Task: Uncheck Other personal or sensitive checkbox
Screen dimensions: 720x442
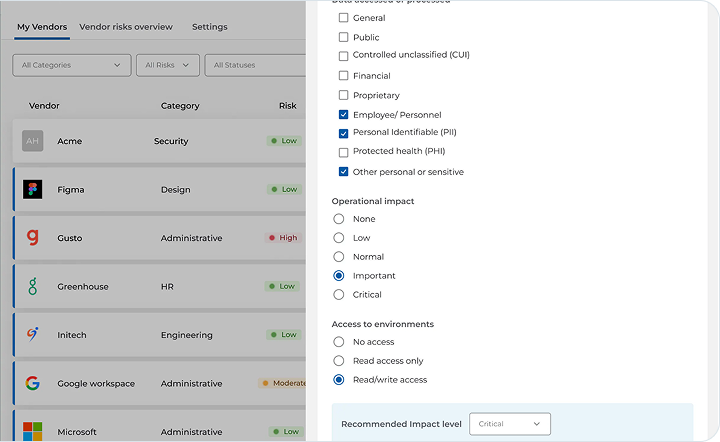Action: click(343, 172)
